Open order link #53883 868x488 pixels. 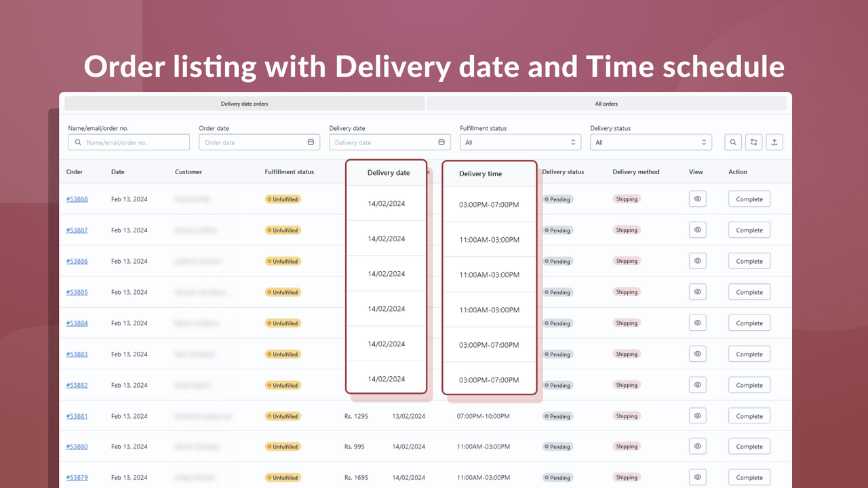(77, 354)
